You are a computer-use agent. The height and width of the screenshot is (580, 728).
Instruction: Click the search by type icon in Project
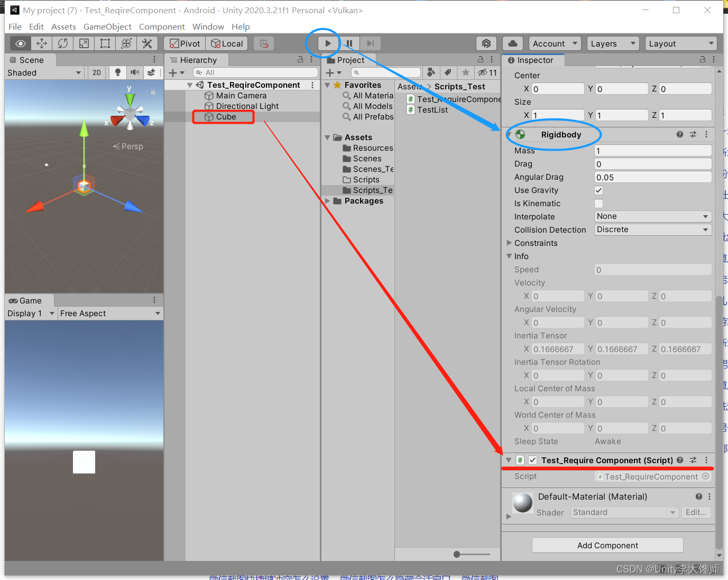click(x=431, y=72)
